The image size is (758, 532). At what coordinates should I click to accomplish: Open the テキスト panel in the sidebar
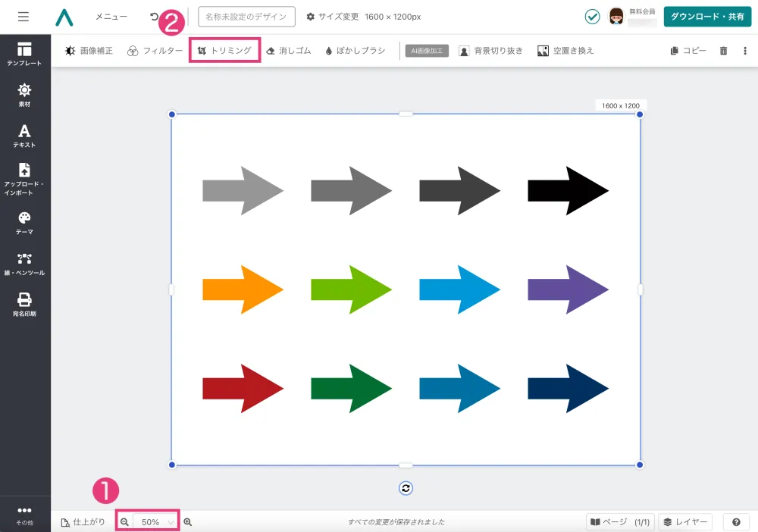(25, 136)
